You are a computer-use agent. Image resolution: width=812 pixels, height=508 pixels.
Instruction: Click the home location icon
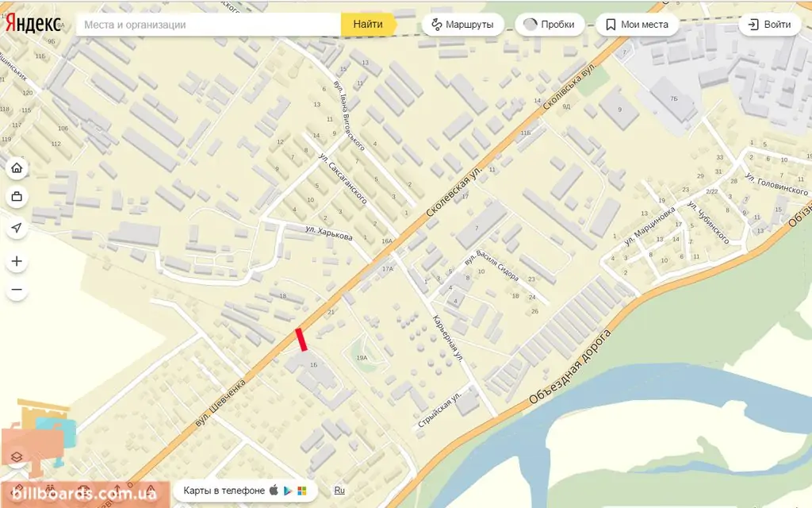[17, 168]
